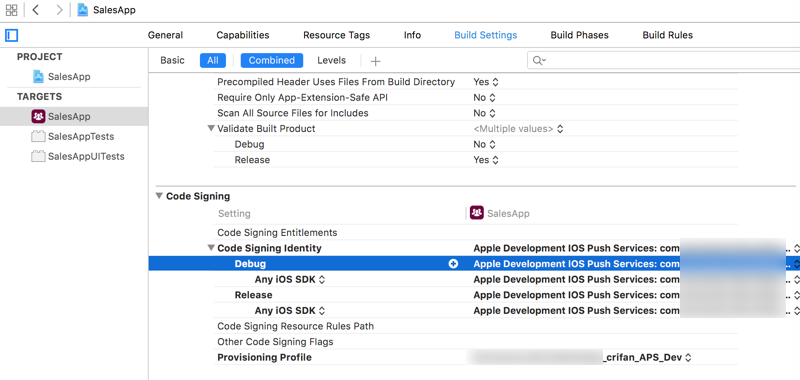
Task: Select the SalesAppTests target
Action: [72, 137]
